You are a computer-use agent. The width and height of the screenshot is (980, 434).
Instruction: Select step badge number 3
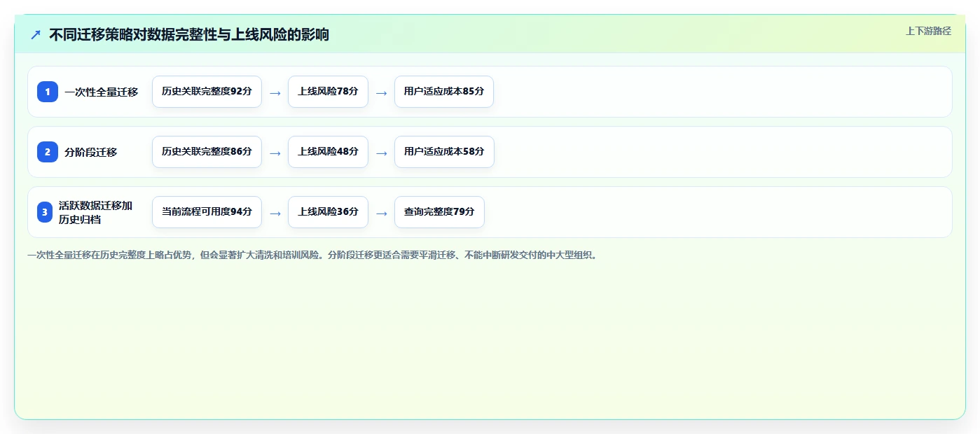[45, 212]
